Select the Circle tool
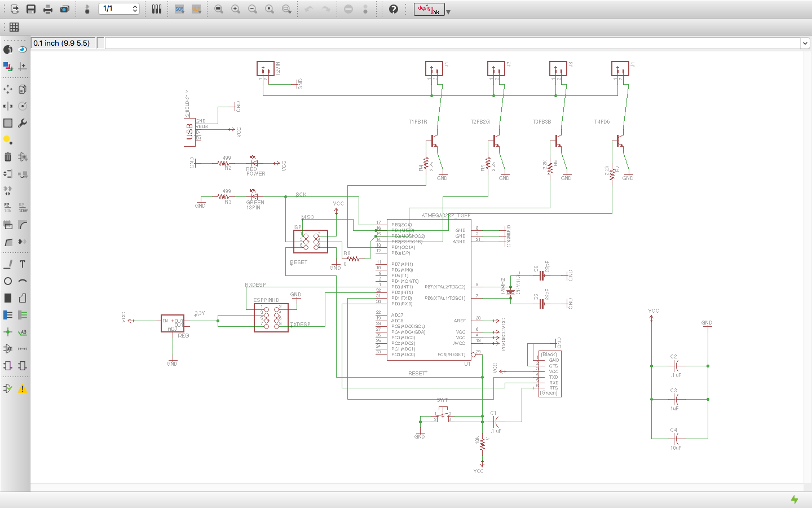The height and width of the screenshot is (508, 812). [x=8, y=281]
